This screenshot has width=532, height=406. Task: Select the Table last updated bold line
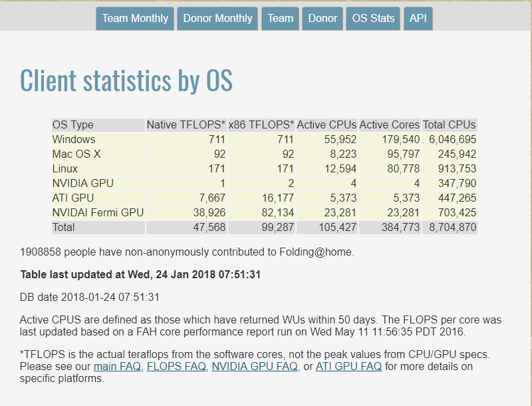pyautogui.click(x=140, y=275)
